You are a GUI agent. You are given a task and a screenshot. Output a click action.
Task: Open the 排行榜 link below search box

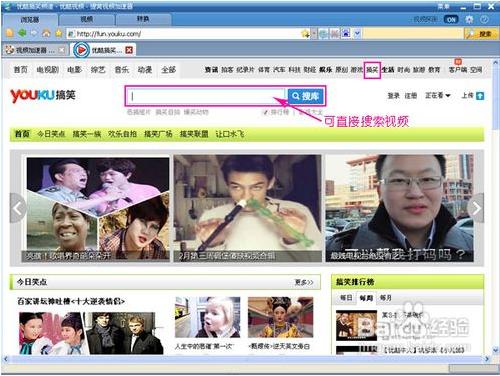[x=279, y=112]
